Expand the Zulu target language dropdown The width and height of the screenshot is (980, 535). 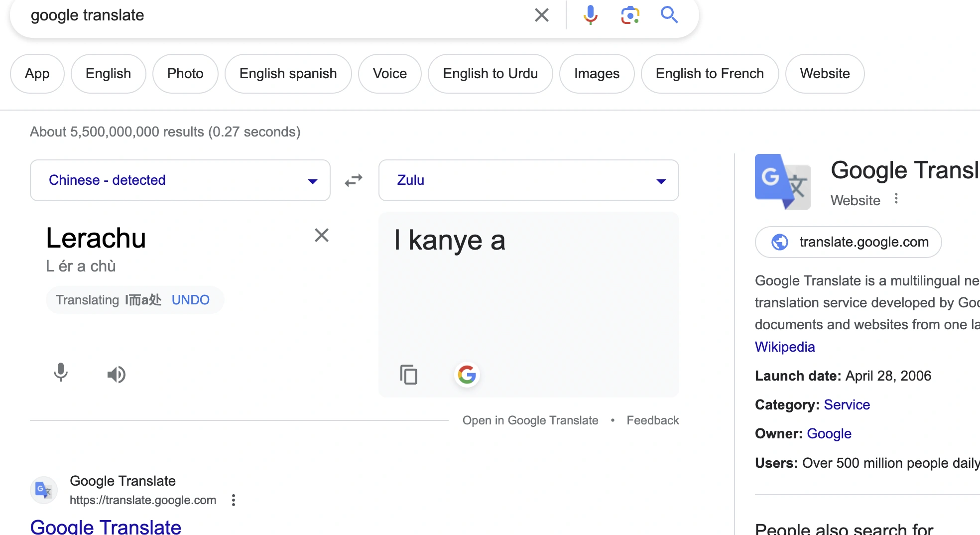click(529, 180)
